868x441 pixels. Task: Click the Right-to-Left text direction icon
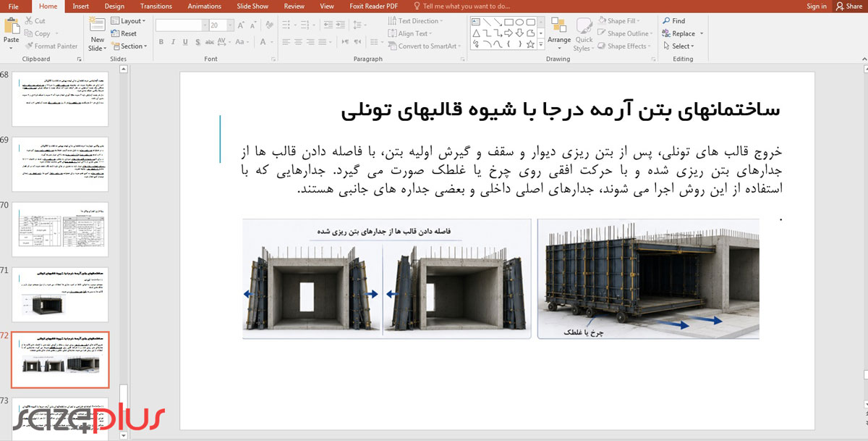point(357,41)
